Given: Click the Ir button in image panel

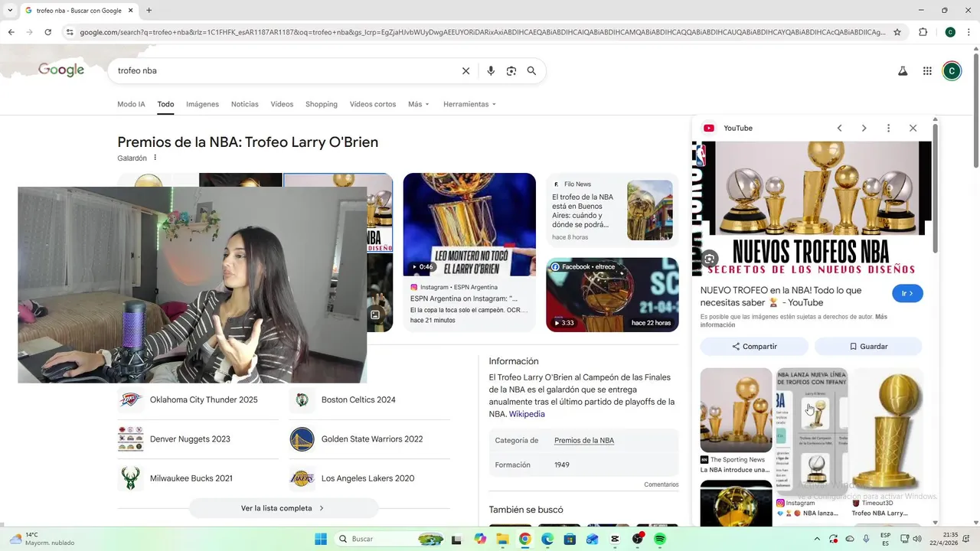Looking at the screenshot, I should [907, 293].
